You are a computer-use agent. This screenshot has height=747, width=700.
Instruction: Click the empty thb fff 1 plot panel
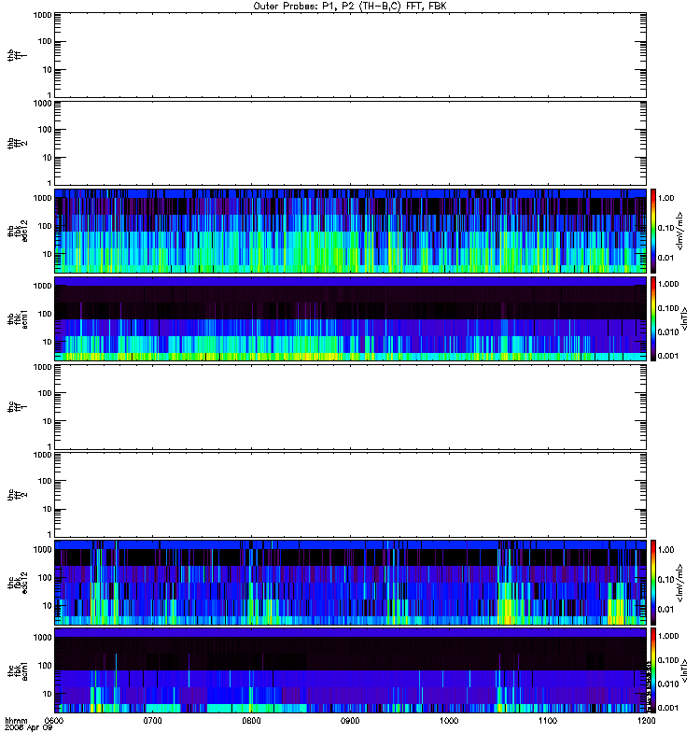pyautogui.click(x=351, y=55)
